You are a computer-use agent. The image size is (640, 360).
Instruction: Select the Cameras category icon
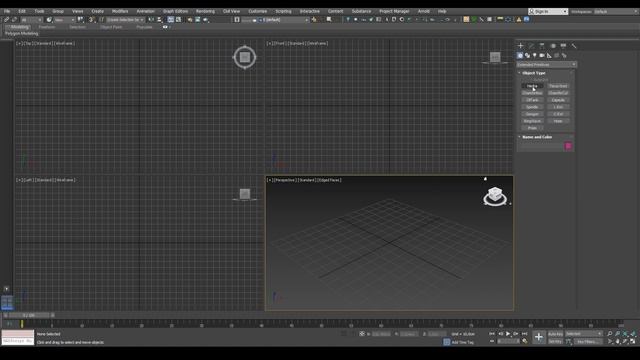click(x=542, y=56)
